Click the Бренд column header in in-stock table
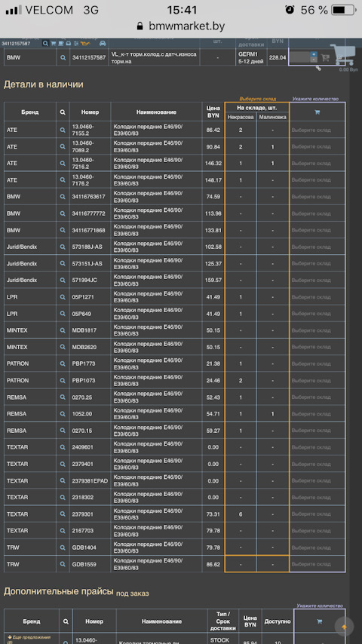Image resolution: width=362 pixels, height=644 pixels. (30, 112)
